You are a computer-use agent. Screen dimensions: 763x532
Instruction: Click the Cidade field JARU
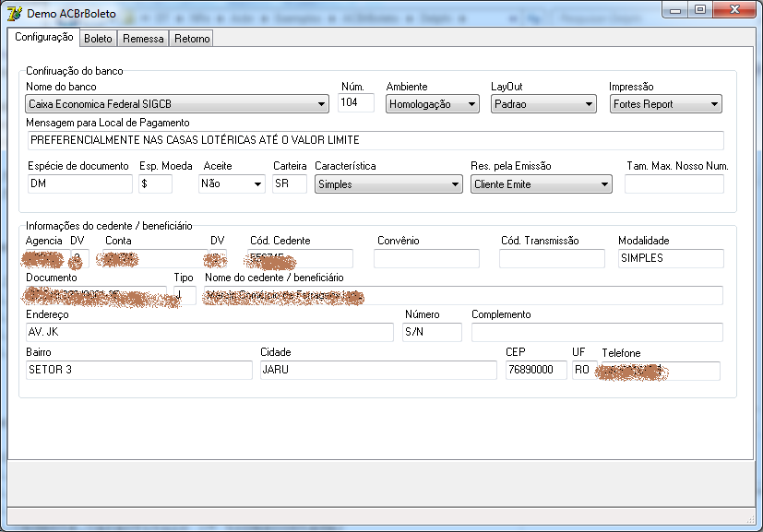378,370
